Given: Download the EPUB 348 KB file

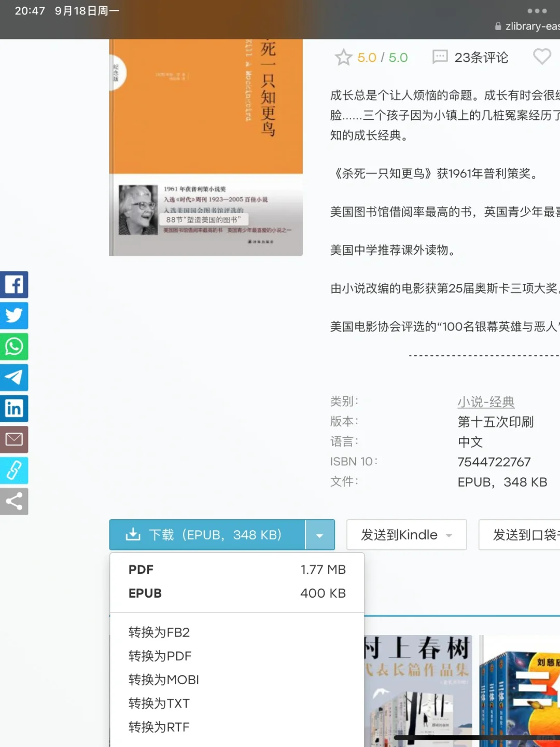Looking at the screenshot, I should (207, 534).
